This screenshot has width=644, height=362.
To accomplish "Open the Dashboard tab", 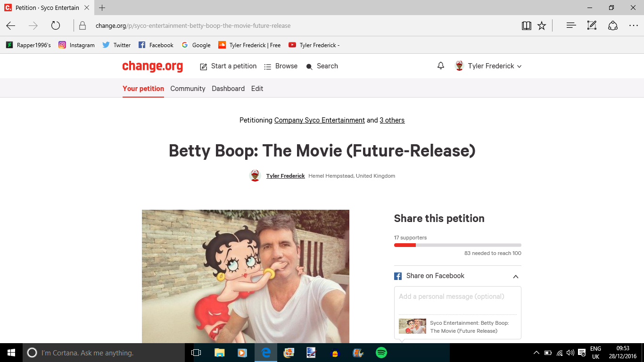I will click(x=228, y=89).
